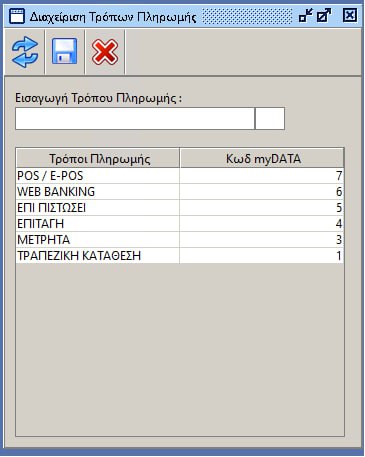
Task: Close the Διαχείριση Τρόπων Πληρωμής window
Action: [x=350, y=15]
